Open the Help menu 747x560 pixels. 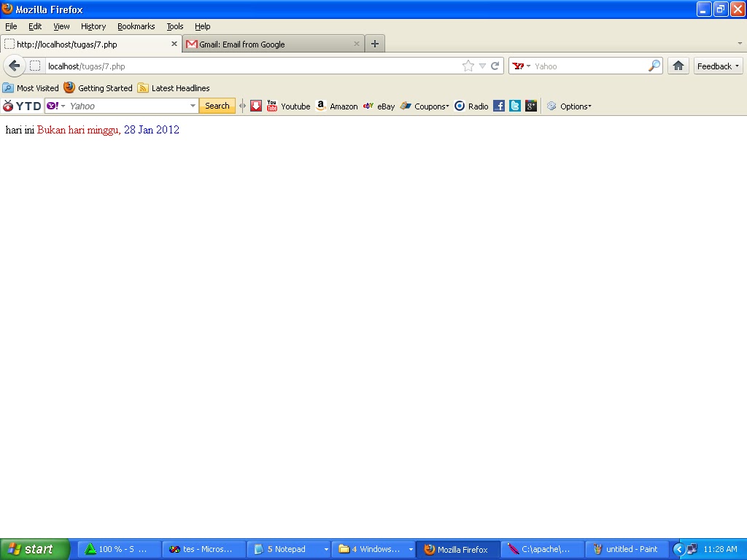coord(203,26)
